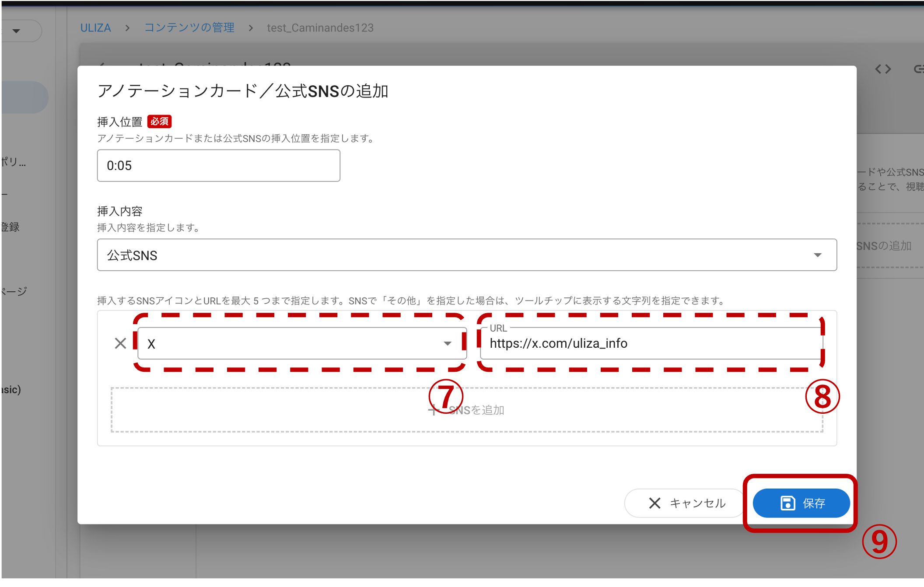The height and width of the screenshot is (587, 924).
Task: Click the dialog title アノテーションカード／公式SNSの追加
Action: 243,91
